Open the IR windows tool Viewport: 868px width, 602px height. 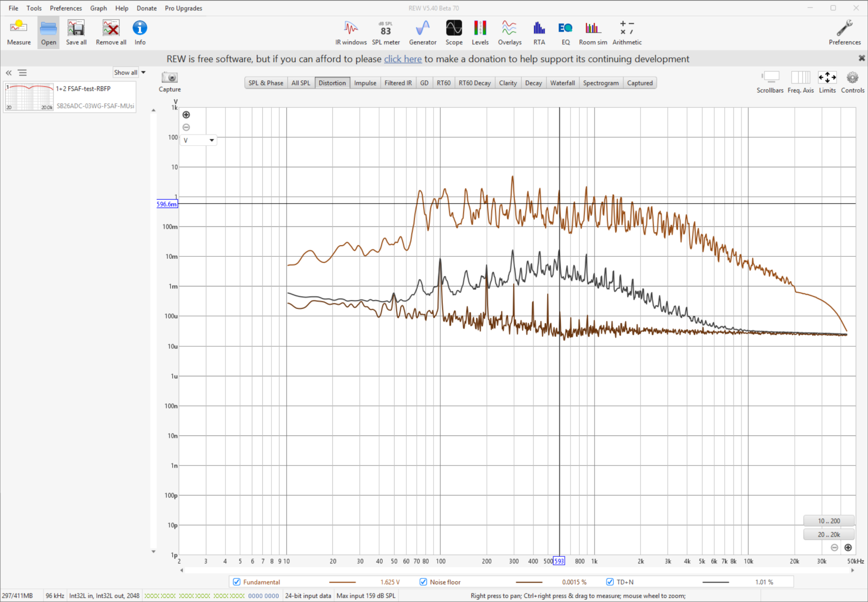[x=351, y=33]
